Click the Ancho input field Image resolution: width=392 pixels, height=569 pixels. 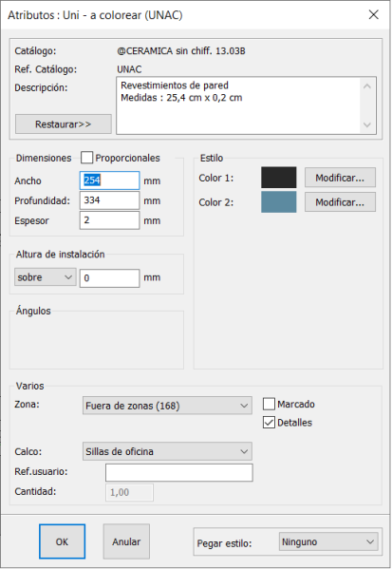pyautogui.click(x=109, y=180)
